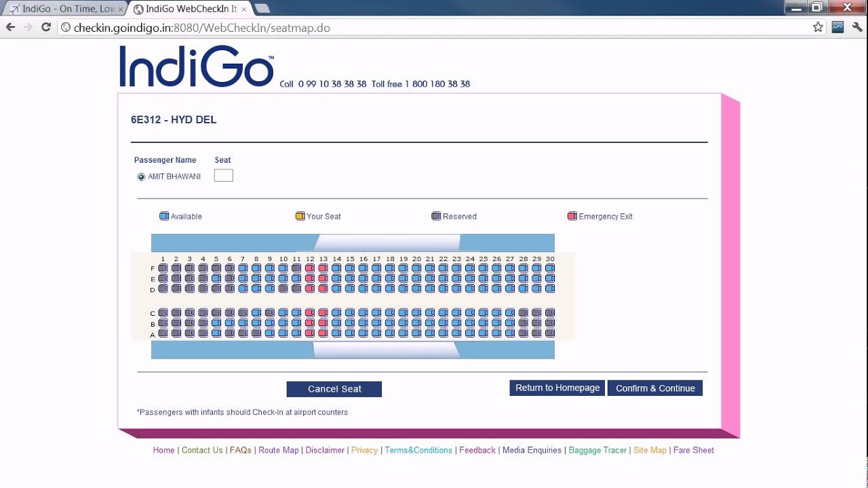Click the address bar URL
Image resolution: width=868 pixels, height=488 pixels.
click(x=202, y=28)
